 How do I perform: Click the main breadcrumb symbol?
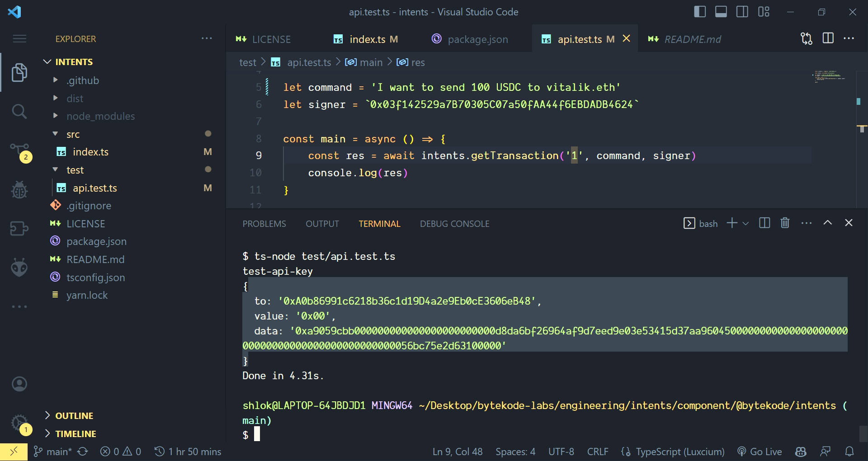[364, 62]
